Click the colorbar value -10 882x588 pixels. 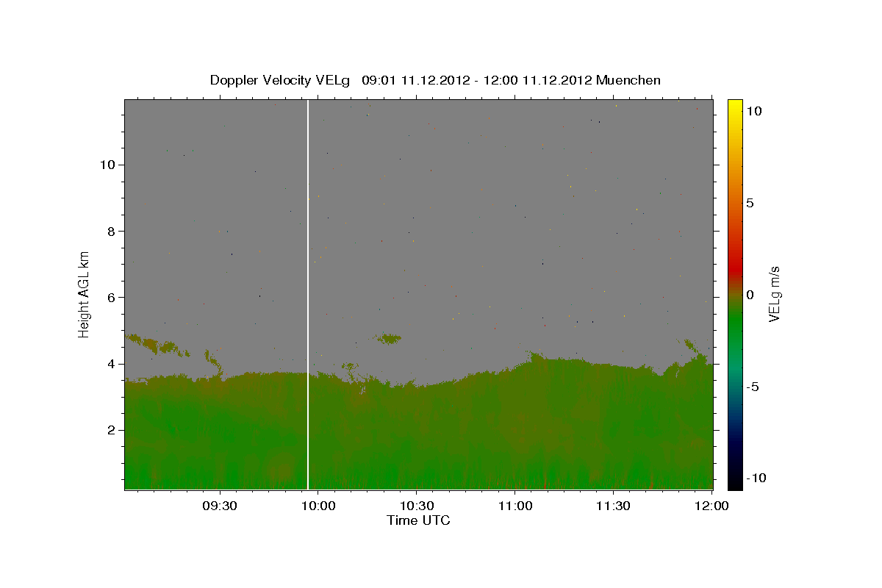pos(756,478)
